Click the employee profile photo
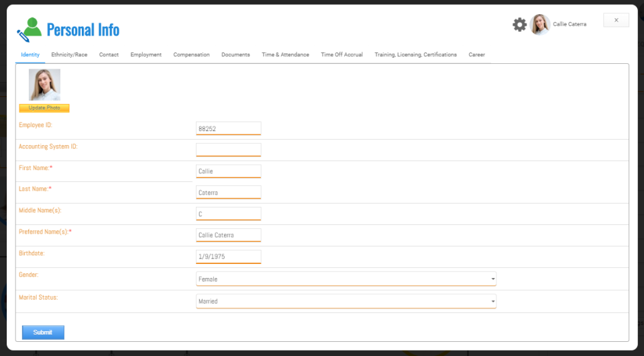644x356 pixels. 44,85
